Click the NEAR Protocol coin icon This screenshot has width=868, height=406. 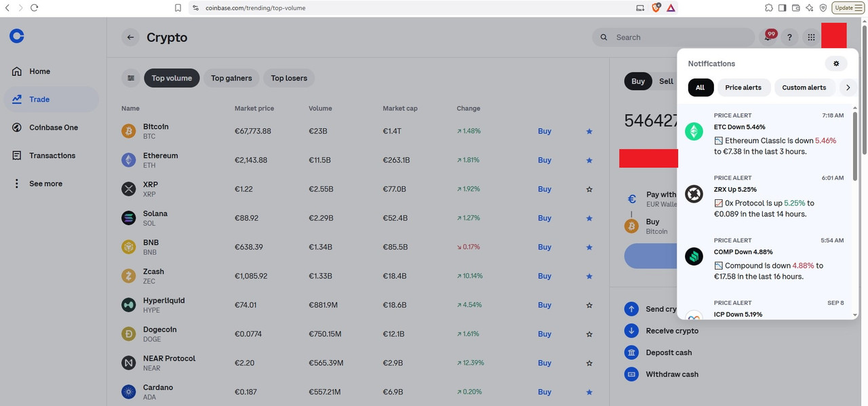coord(128,363)
